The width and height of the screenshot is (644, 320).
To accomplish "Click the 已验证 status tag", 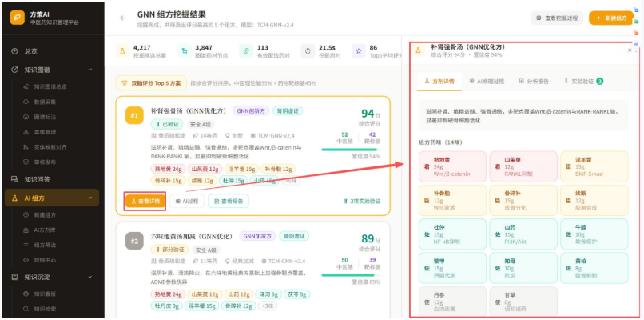I will 167,124.
